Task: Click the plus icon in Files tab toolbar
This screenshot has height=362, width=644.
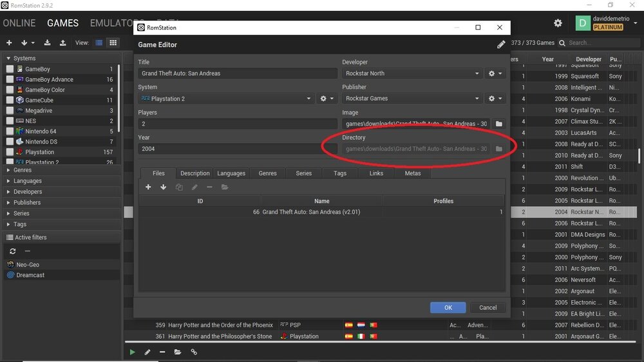Action: (x=148, y=187)
